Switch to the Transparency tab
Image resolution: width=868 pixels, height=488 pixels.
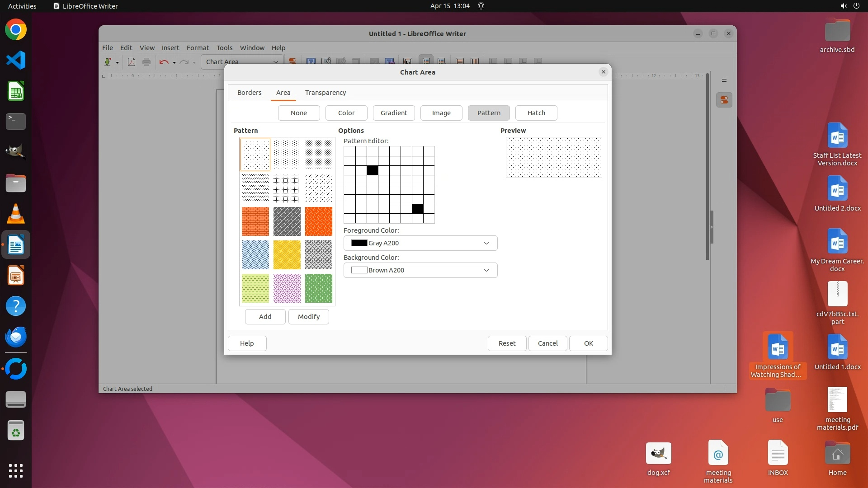point(325,93)
